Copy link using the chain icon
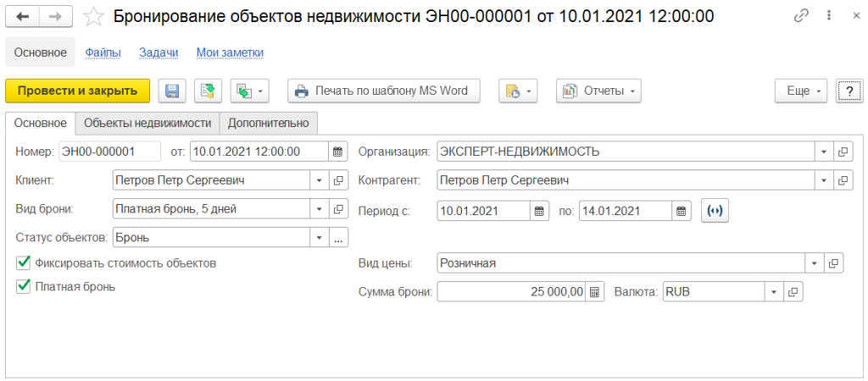 (801, 16)
